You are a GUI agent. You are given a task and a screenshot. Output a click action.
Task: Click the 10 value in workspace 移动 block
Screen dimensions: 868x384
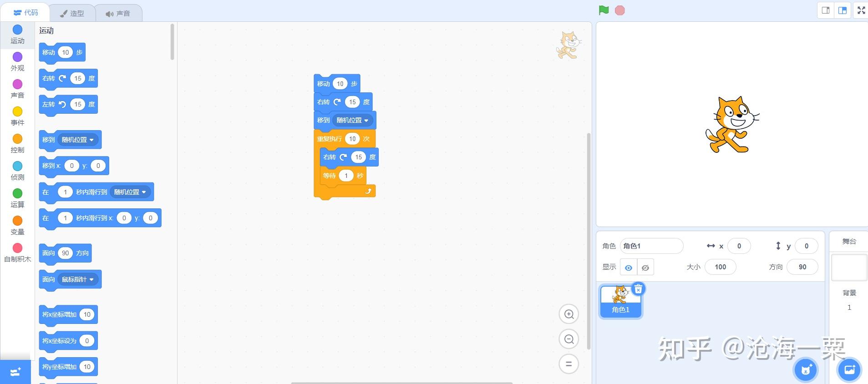[x=340, y=84]
